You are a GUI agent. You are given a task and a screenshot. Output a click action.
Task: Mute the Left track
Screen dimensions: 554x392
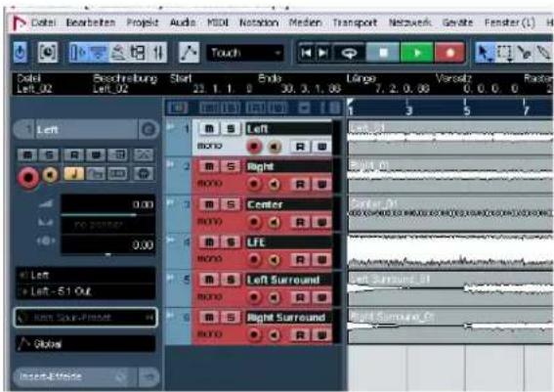(209, 129)
